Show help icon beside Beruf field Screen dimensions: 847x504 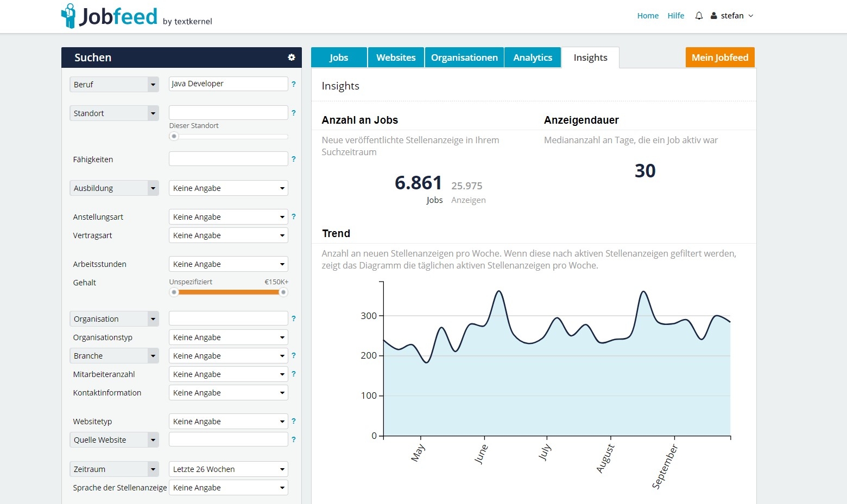(x=294, y=84)
